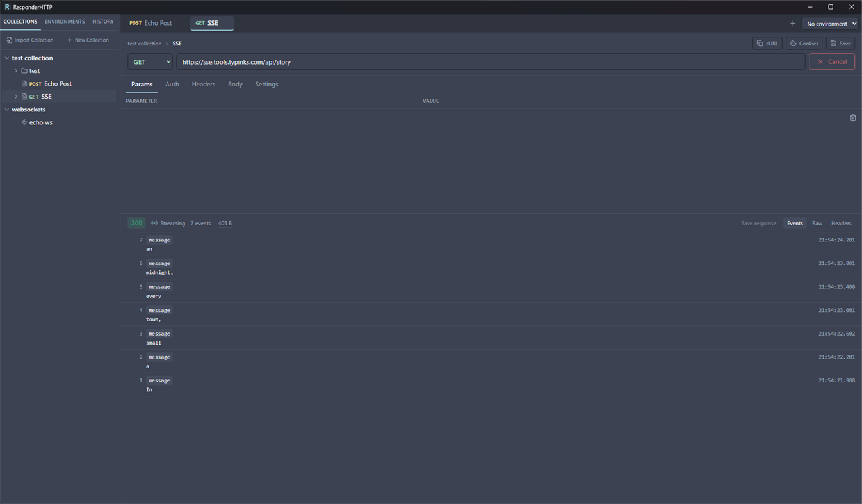The width and height of the screenshot is (862, 504).
Task: Click the test folder icon
Action: (x=24, y=71)
